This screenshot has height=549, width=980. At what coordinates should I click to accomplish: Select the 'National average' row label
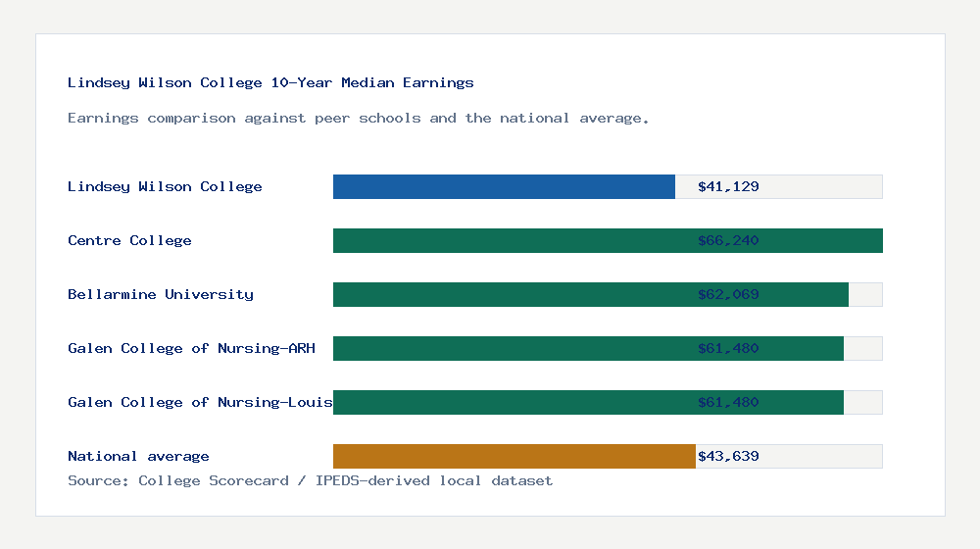click(x=138, y=456)
